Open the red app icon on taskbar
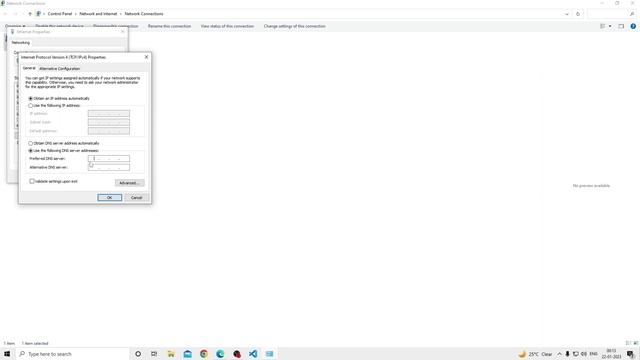Viewport: 640px width, 360px height. (237, 354)
